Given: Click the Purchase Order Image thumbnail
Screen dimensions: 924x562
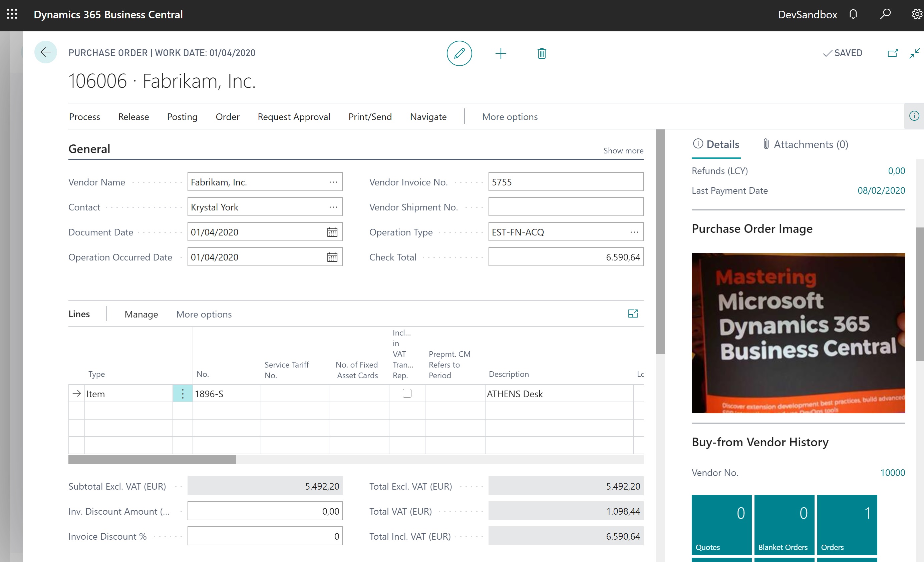Looking at the screenshot, I should (798, 333).
